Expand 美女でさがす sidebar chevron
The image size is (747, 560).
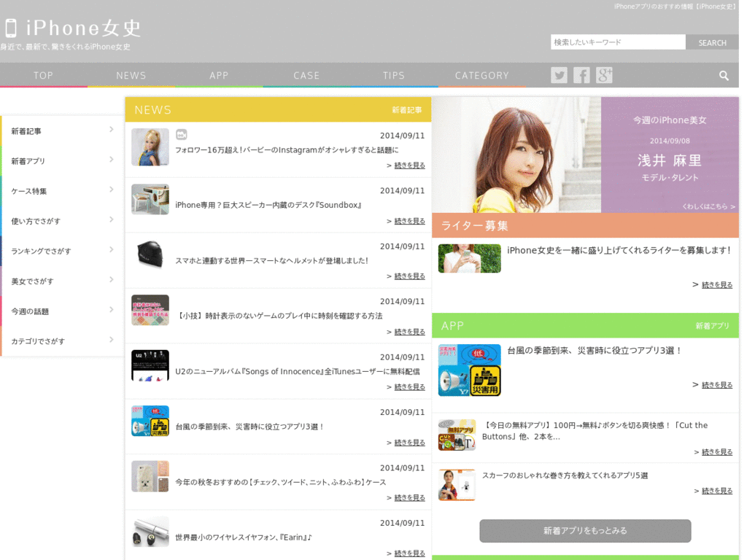pyautogui.click(x=111, y=279)
